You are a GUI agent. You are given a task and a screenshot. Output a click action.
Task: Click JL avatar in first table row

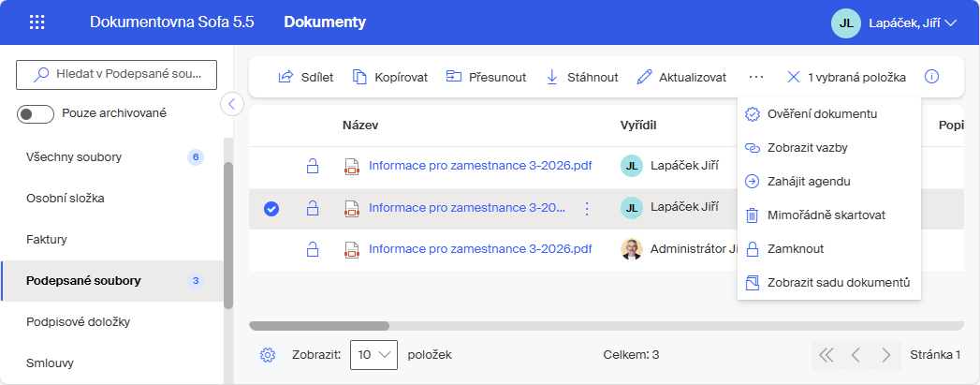point(631,166)
